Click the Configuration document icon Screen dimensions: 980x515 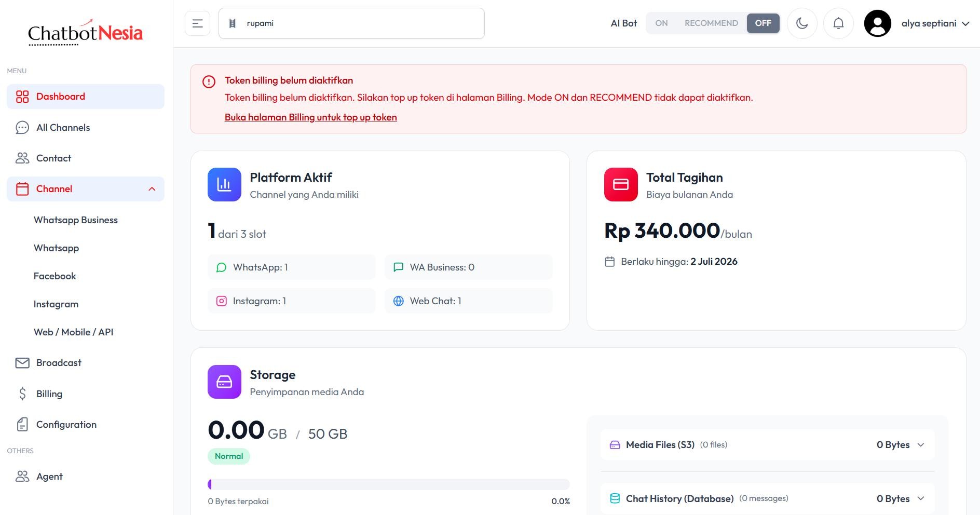coord(22,425)
